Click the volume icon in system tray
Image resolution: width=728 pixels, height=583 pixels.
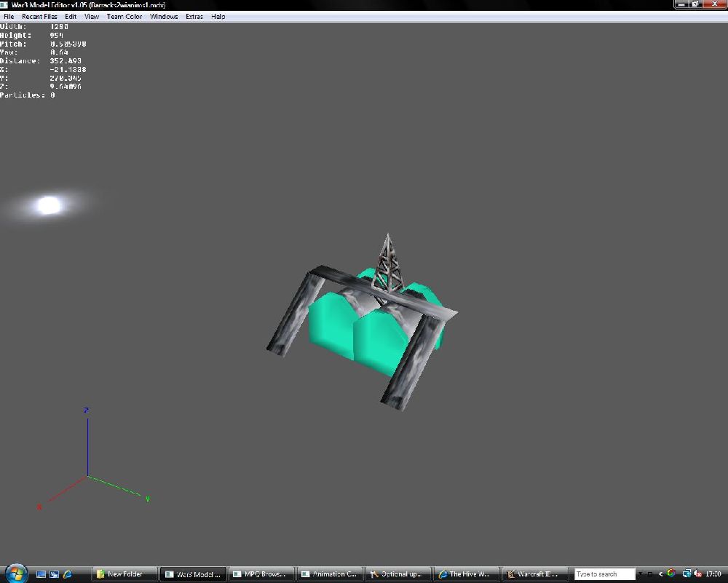(697, 574)
